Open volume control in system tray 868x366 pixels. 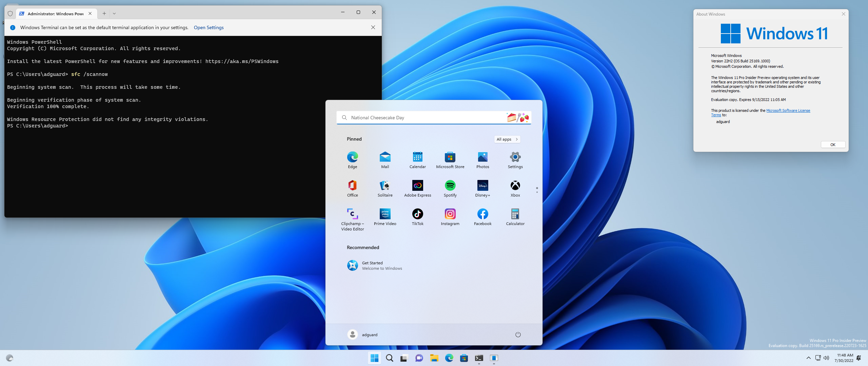tap(826, 358)
